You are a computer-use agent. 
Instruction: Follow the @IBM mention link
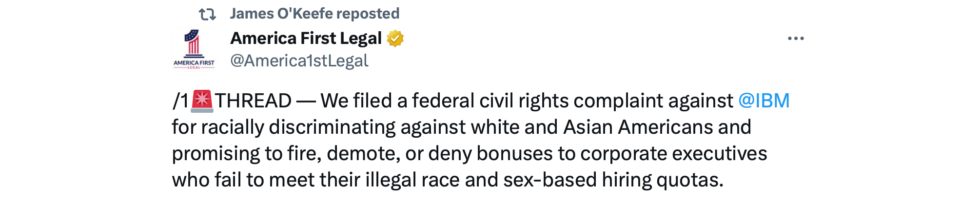pyautogui.click(x=764, y=101)
